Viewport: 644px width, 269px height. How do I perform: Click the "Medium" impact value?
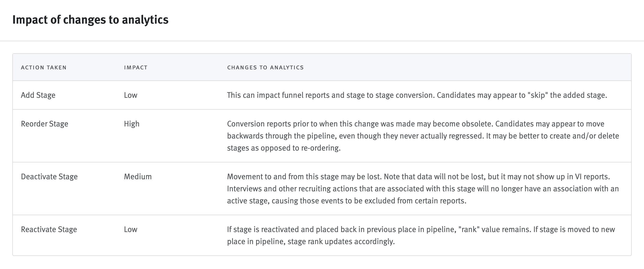pos(138,176)
